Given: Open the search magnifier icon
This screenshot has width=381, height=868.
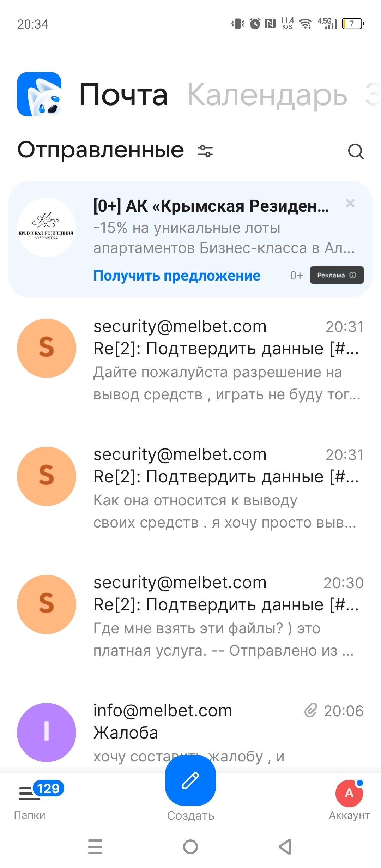Looking at the screenshot, I should pyautogui.click(x=356, y=152).
